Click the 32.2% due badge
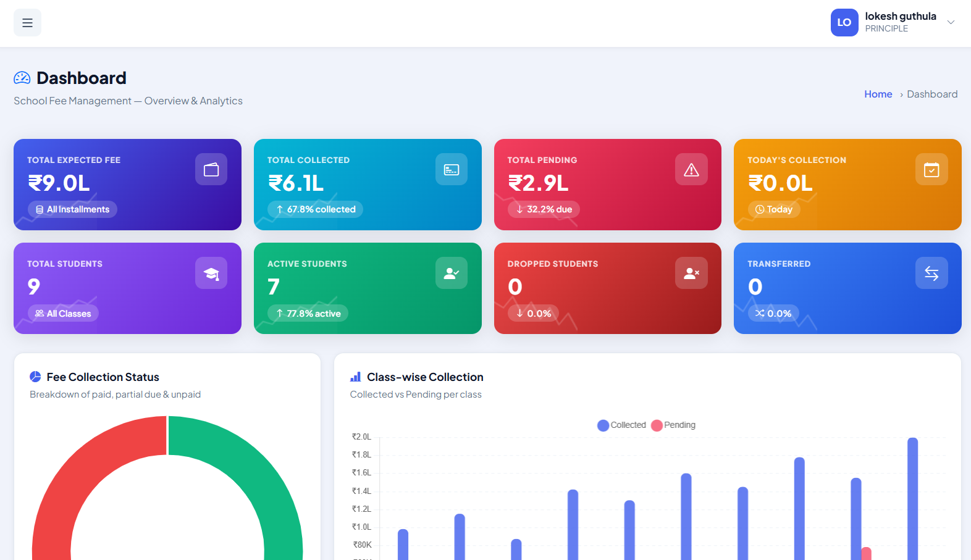This screenshot has width=971, height=560. point(544,209)
